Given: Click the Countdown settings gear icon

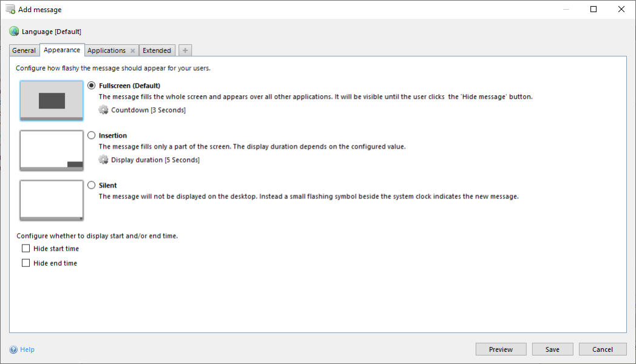Looking at the screenshot, I should 103,110.
